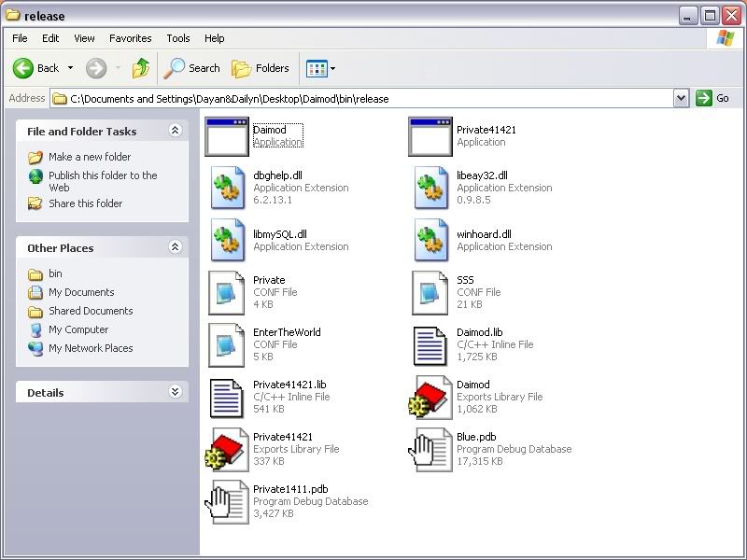Select the Daimod.lib file name
This screenshot has height=560, width=747.
tap(479, 332)
